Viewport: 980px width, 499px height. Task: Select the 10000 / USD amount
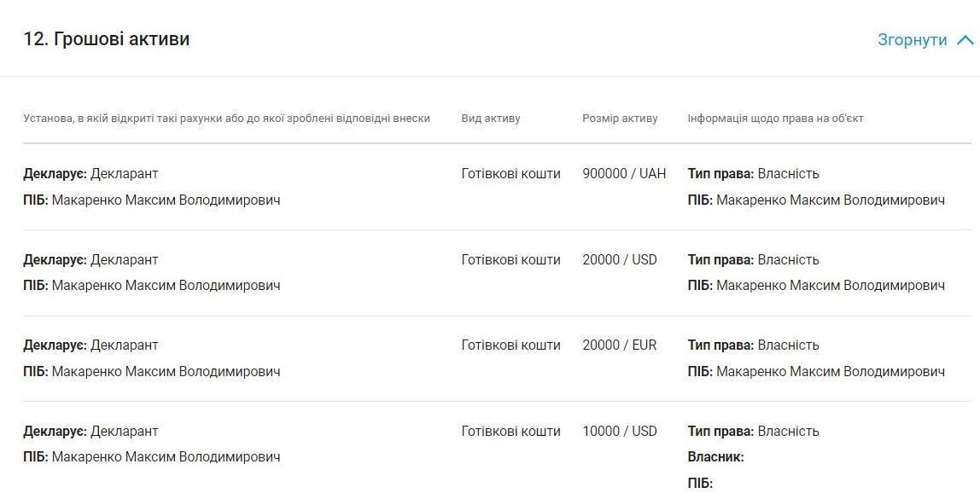point(620,432)
